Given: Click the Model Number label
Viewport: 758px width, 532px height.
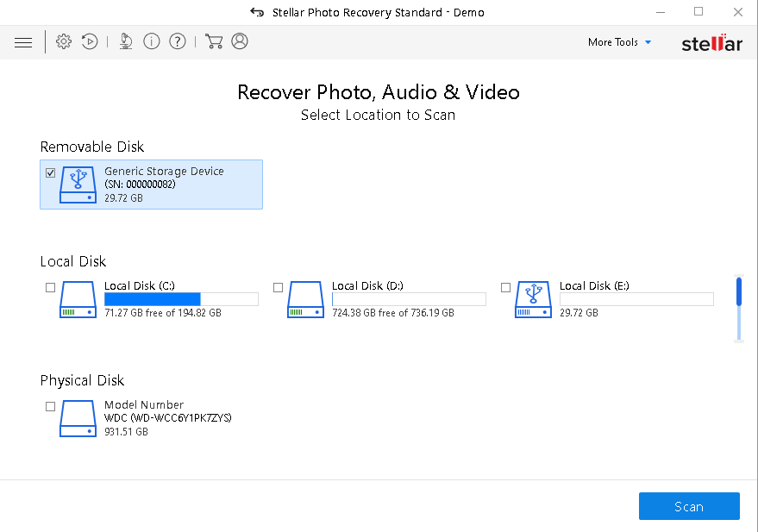Looking at the screenshot, I should pos(144,404).
